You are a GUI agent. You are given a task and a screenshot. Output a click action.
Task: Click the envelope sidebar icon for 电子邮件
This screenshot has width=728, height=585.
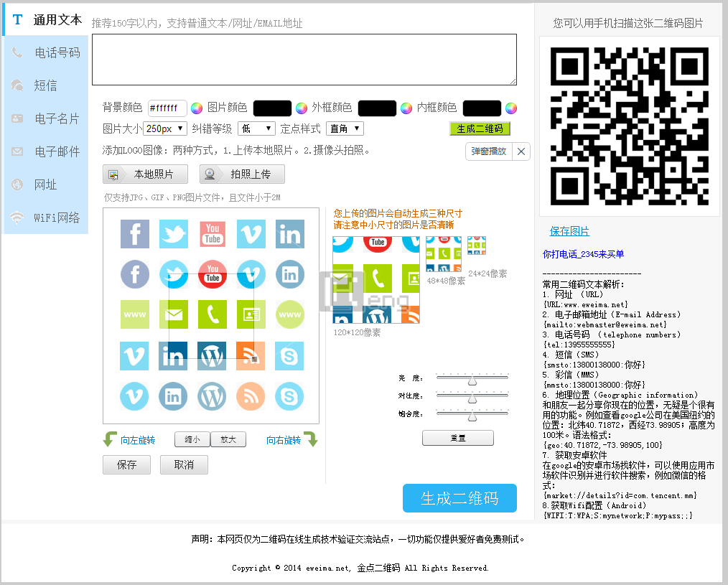click(x=17, y=151)
